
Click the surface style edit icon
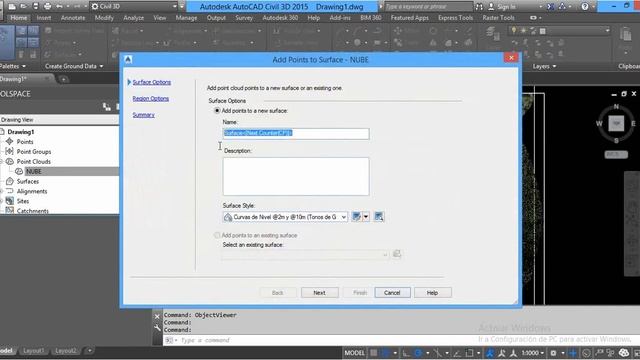[356, 217]
